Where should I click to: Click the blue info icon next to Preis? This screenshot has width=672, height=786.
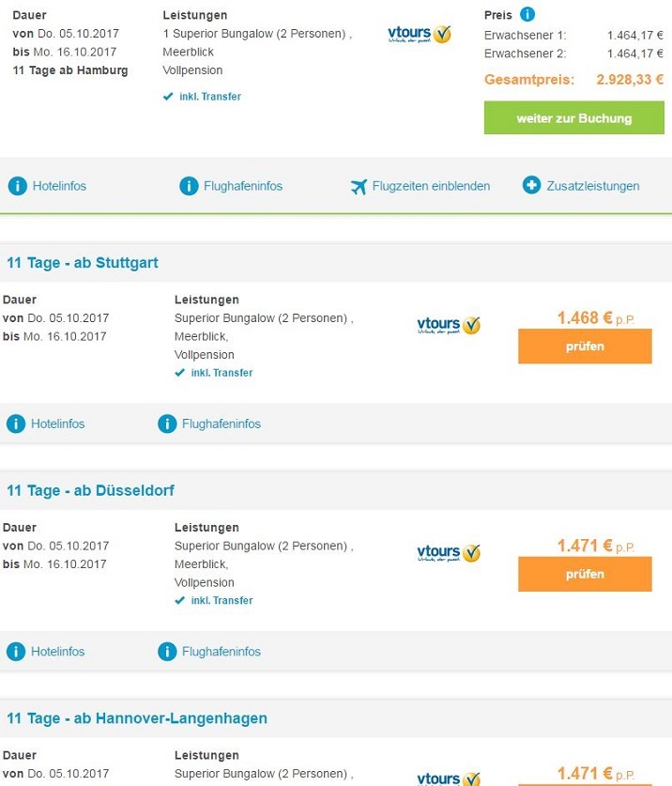pos(527,14)
